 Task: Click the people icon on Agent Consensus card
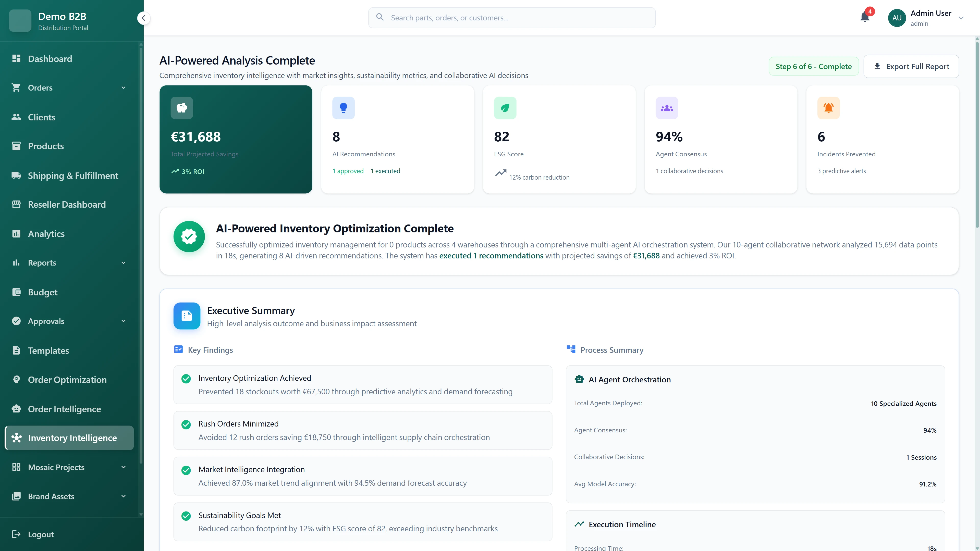tap(667, 108)
